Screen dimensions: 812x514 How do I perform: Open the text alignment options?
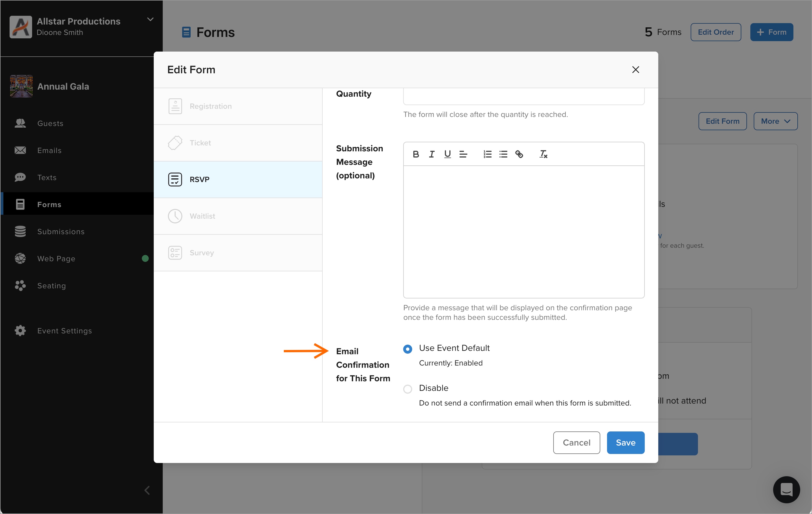point(463,154)
